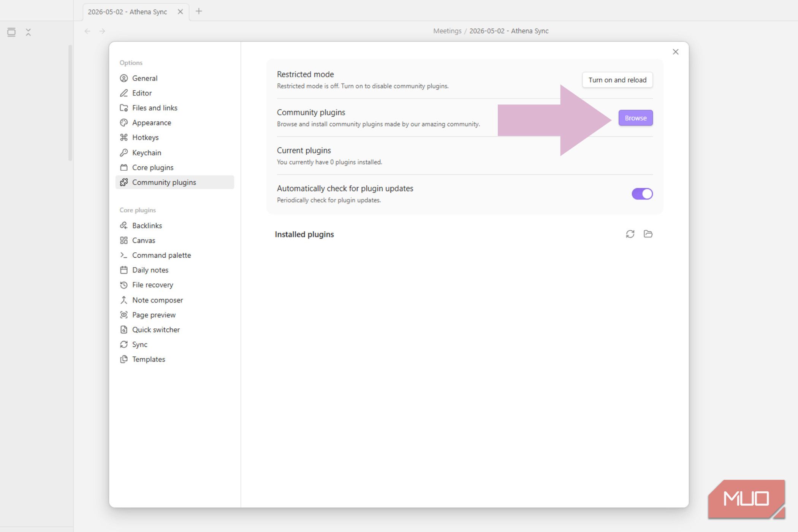The image size is (798, 532).
Task: Open Core plugins settings
Action: click(174, 168)
